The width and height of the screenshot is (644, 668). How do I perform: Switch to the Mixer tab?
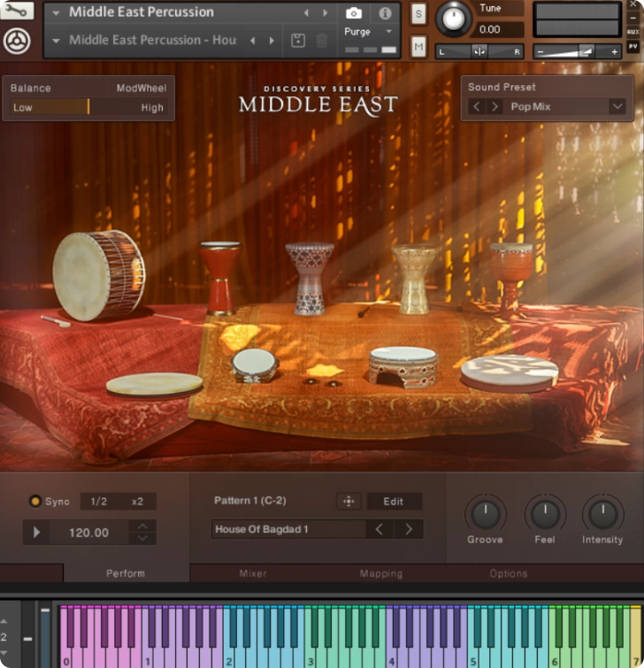tap(253, 573)
